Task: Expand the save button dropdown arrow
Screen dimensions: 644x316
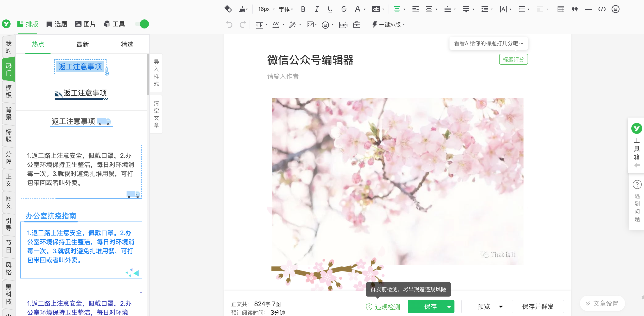Action: pos(449,307)
